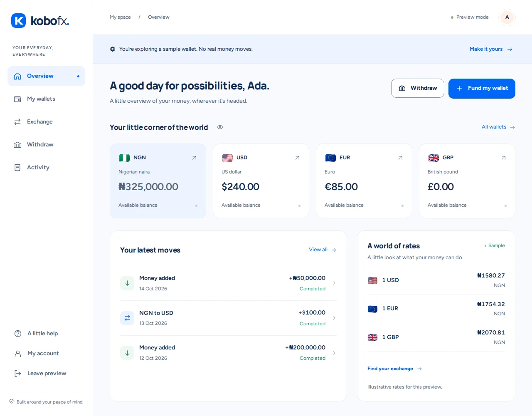Click the ₦1754.32 rate for 1 EUR
Image resolution: width=532 pixels, height=416 pixels.
(491, 304)
